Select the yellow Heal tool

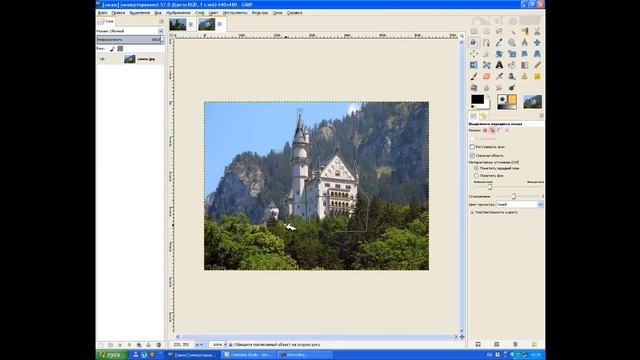point(537,76)
